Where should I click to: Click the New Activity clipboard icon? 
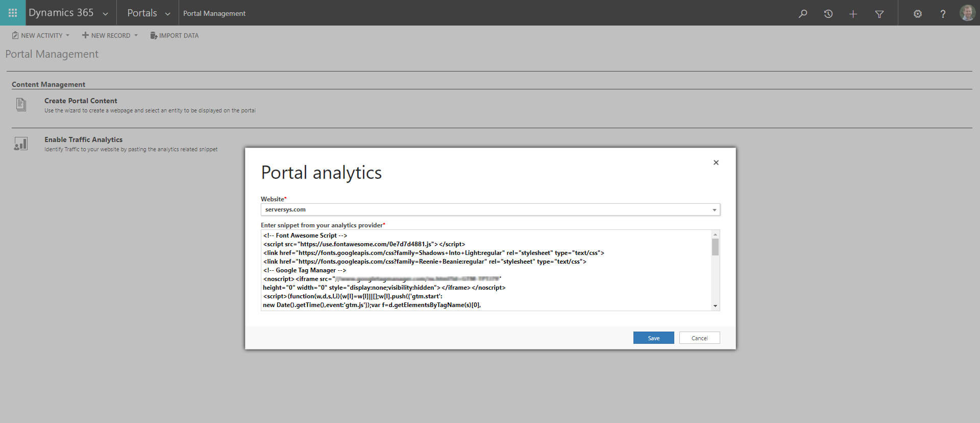point(15,35)
